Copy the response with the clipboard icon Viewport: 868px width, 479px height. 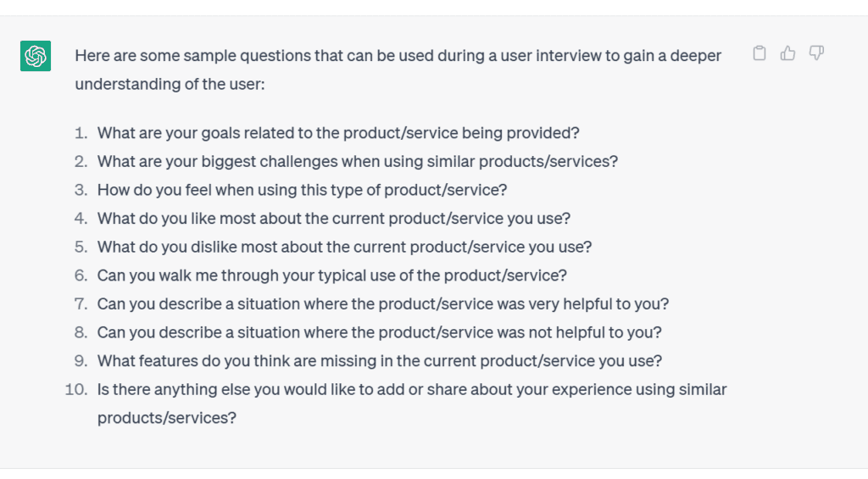click(x=759, y=53)
